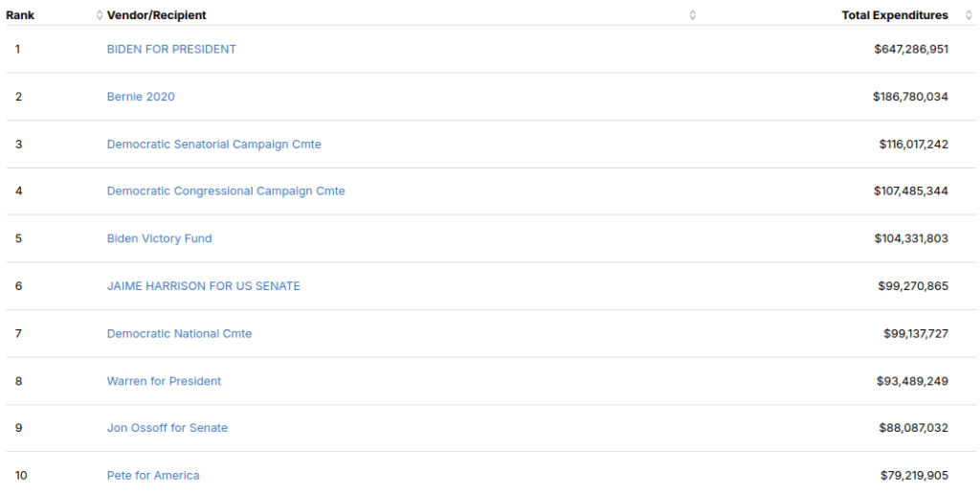
Task: Select the $116,017,242 expenditure value
Action: click(x=914, y=144)
